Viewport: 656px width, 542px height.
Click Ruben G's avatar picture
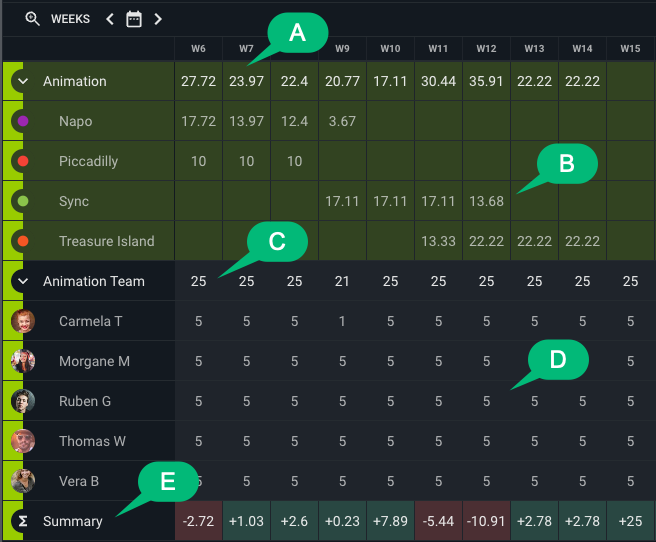click(x=22, y=401)
